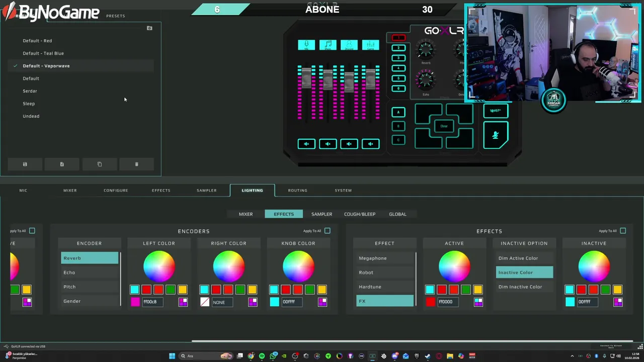Switch to the CONFIGURE tab

tap(116, 191)
